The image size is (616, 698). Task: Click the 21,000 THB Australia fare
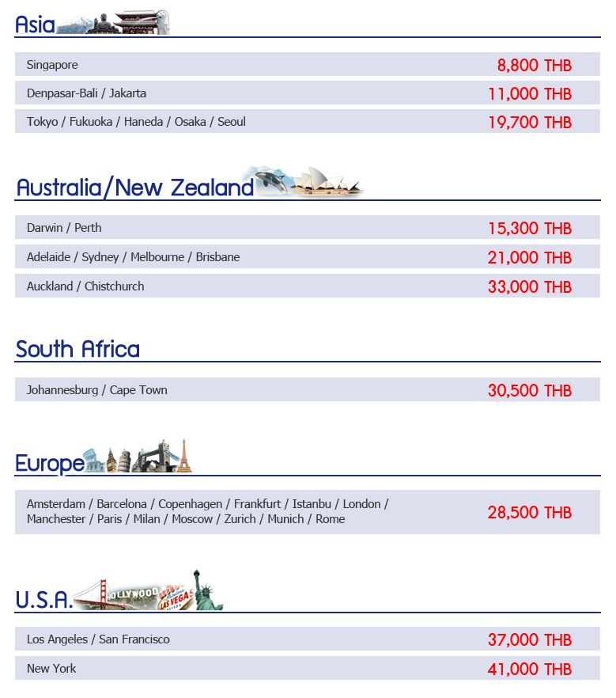529,257
